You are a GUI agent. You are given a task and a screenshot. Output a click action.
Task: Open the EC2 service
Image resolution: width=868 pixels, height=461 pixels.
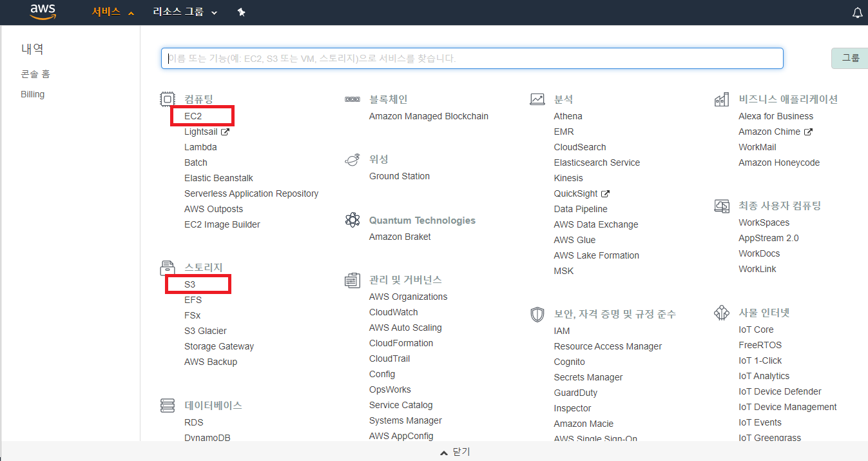coord(193,116)
